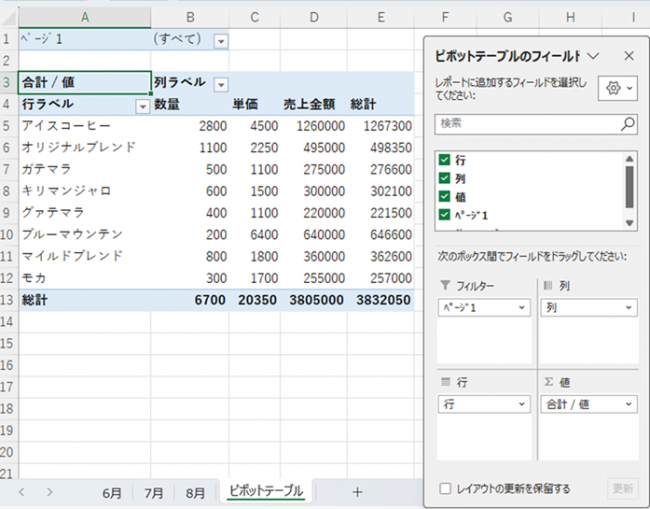Image resolution: width=650 pixels, height=509 pixels.
Task: Enable レイアウトの更新を保留する checkbox
Action: (x=445, y=489)
